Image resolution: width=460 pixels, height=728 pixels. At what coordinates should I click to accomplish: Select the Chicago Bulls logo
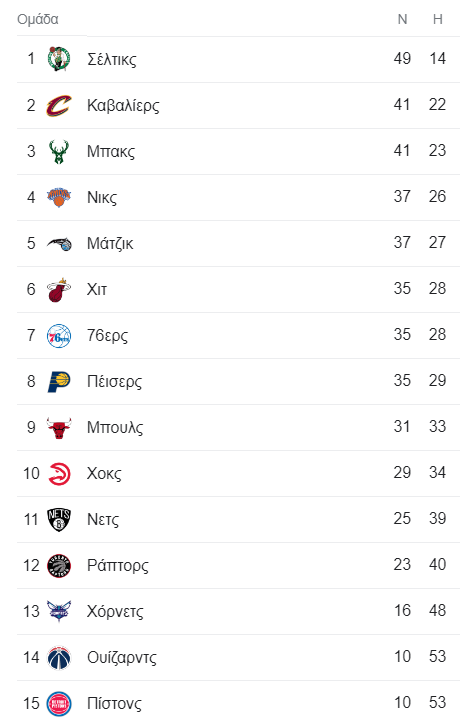[x=59, y=428]
